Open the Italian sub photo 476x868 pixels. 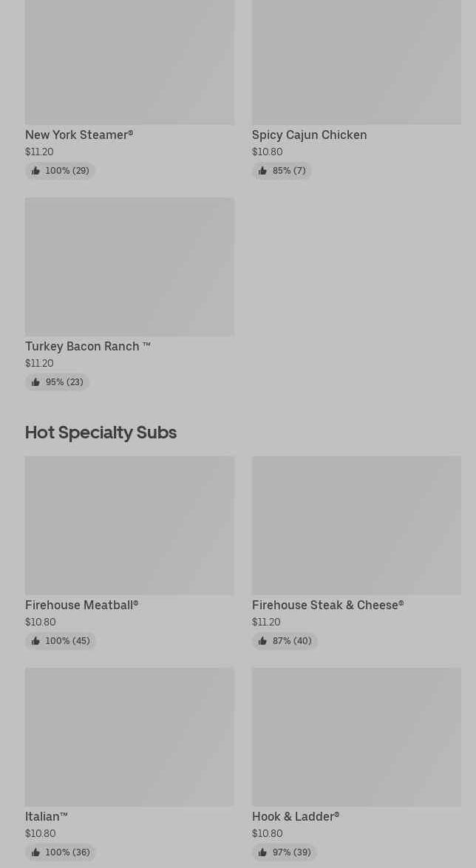[129, 736]
